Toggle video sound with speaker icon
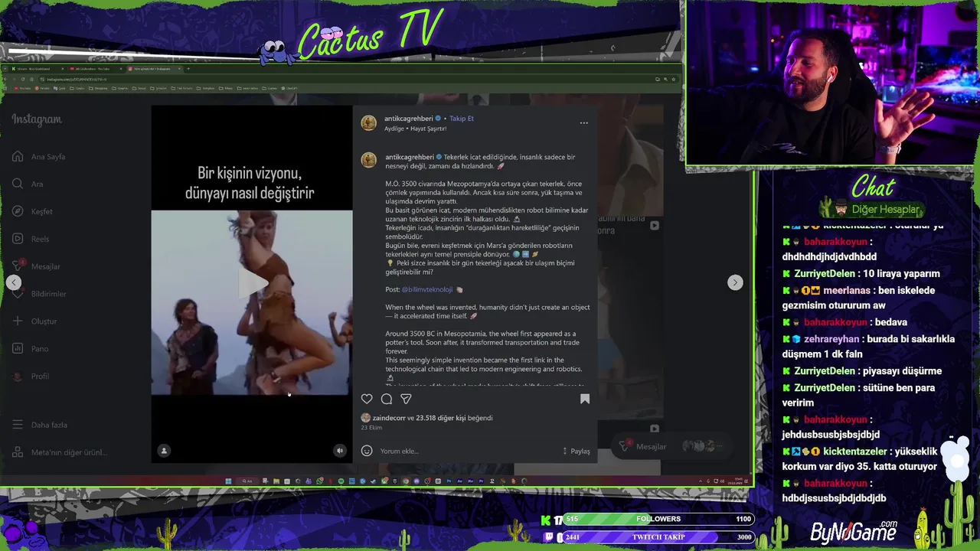 pos(340,451)
